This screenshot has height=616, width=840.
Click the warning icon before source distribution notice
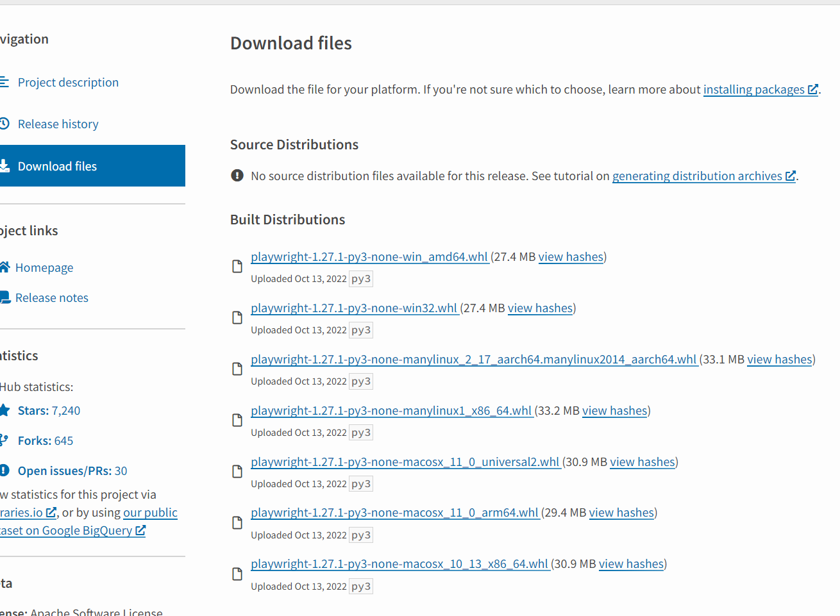tap(237, 175)
